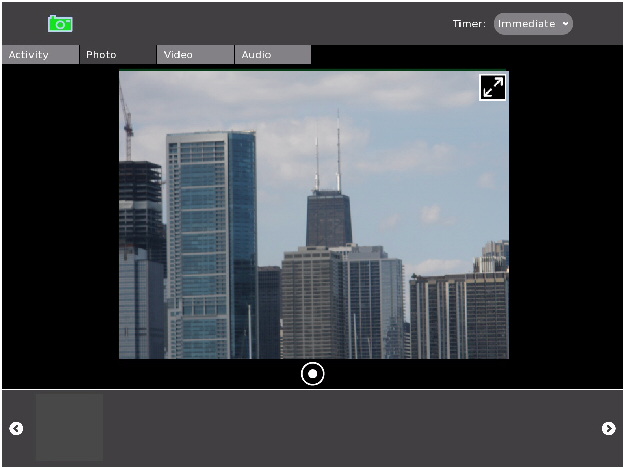The width and height of the screenshot is (626, 469).
Task: Click the chevron arrow on the Timer combo box
Action: tap(566, 24)
